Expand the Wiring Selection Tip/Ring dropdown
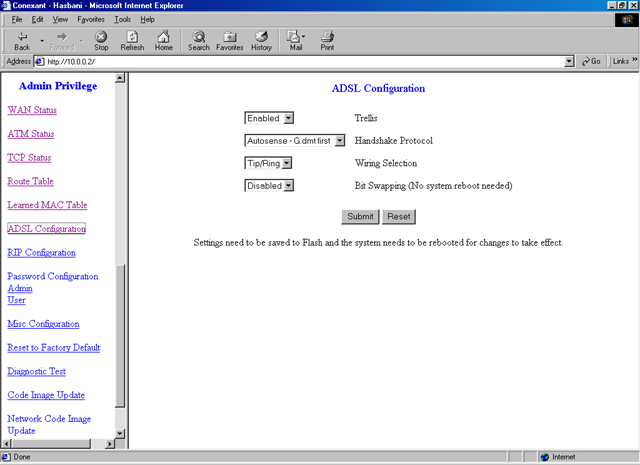The height and width of the screenshot is (465, 640). click(x=269, y=163)
